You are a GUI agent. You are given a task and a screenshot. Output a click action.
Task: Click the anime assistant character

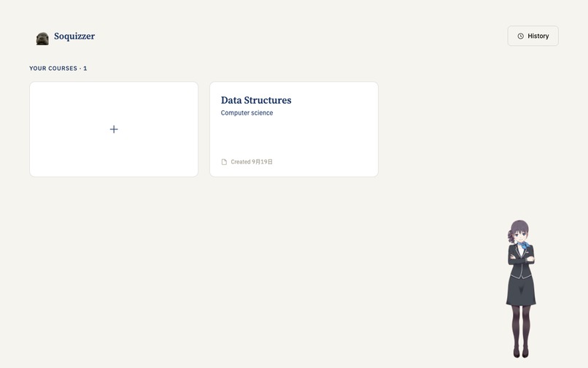click(x=520, y=288)
